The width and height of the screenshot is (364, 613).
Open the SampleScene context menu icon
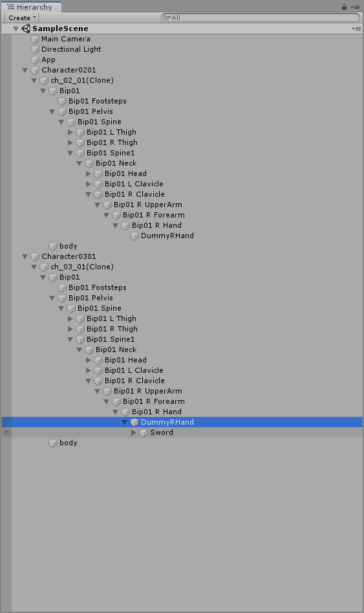[356, 28]
